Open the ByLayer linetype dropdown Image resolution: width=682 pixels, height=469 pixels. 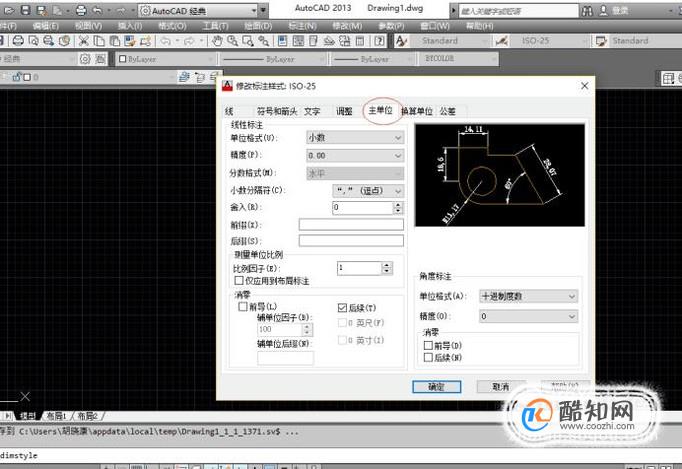pos(274,59)
